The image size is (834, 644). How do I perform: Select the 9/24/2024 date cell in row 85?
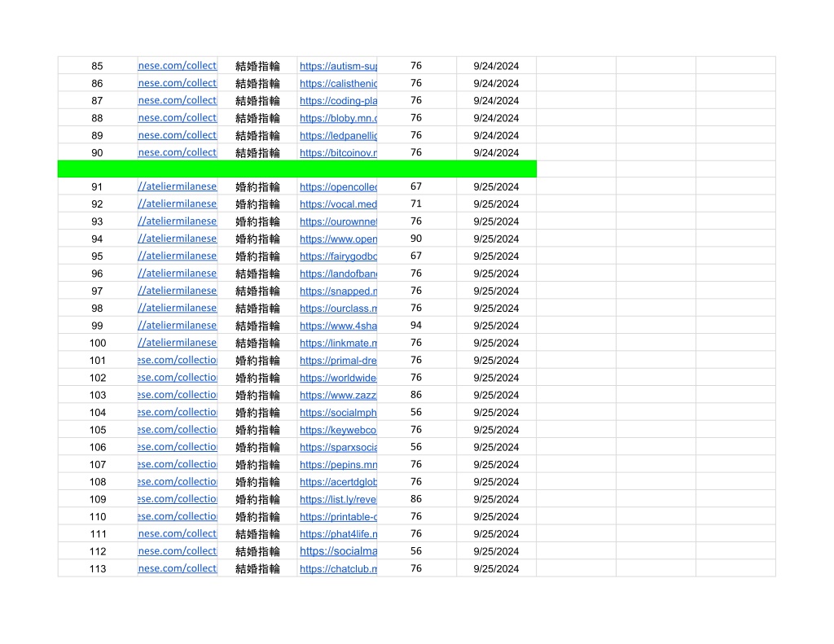pos(496,66)
